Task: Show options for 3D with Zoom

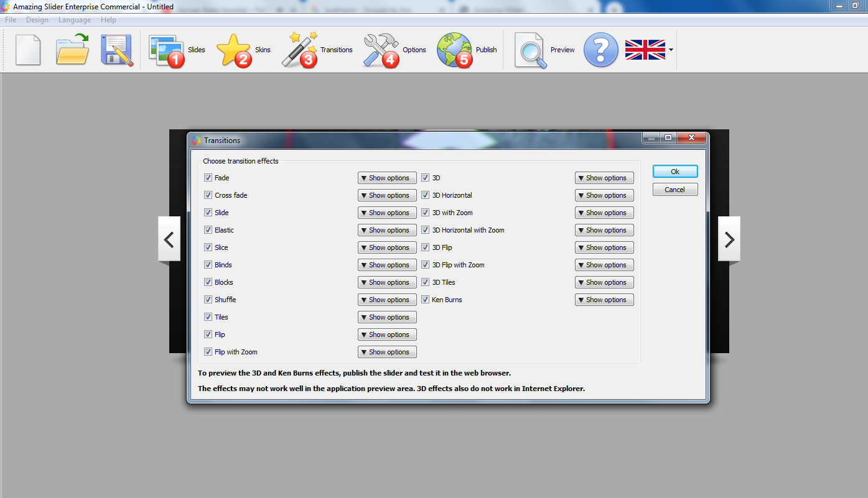Action: click(x=604, y=213)
